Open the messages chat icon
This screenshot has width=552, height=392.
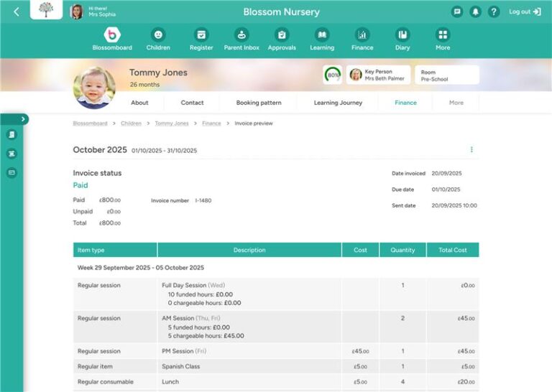[457, 11]
